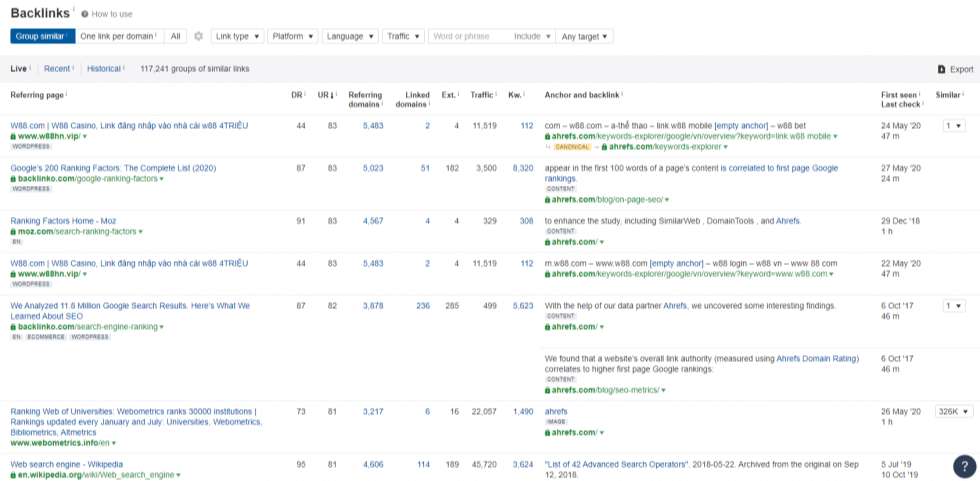
Task: Click the lock icon beside backlinko.com/google-ranking-factors
Action: (13, 179)
